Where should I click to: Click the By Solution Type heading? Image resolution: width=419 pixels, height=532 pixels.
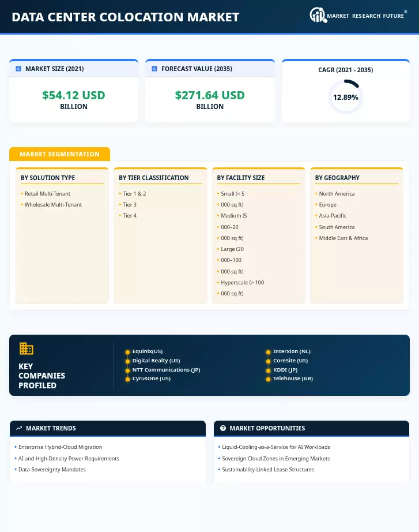tap(48, 178)
